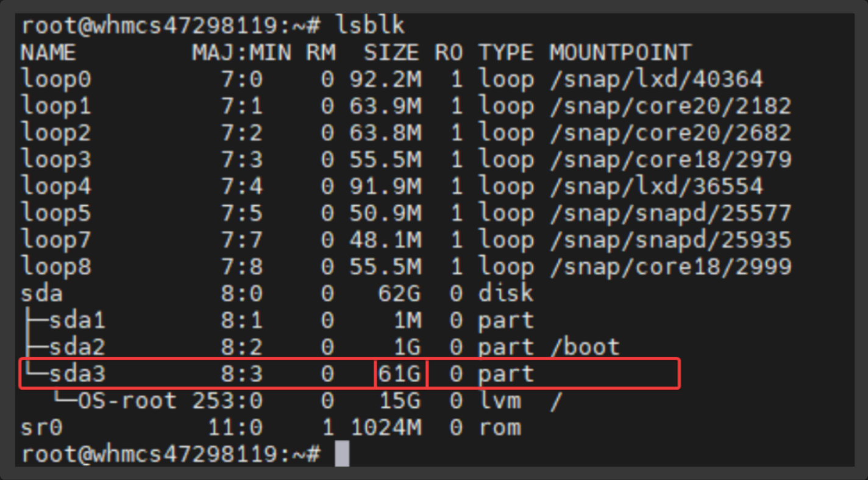Select the MOUNTPOINT column header

621,53
